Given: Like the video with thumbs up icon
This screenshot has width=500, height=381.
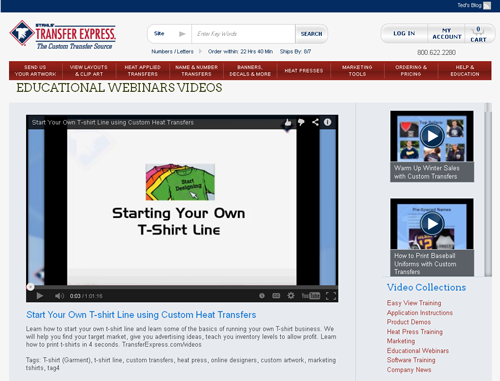Looking at the screenshot, I should point(288,122).
